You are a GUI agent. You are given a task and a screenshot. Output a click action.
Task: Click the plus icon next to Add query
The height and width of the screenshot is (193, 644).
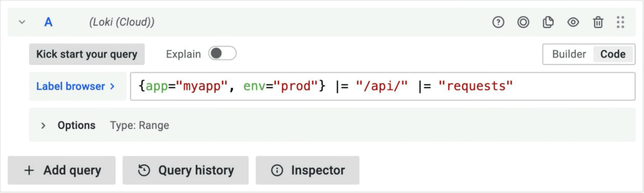click(x=29, y=170)
